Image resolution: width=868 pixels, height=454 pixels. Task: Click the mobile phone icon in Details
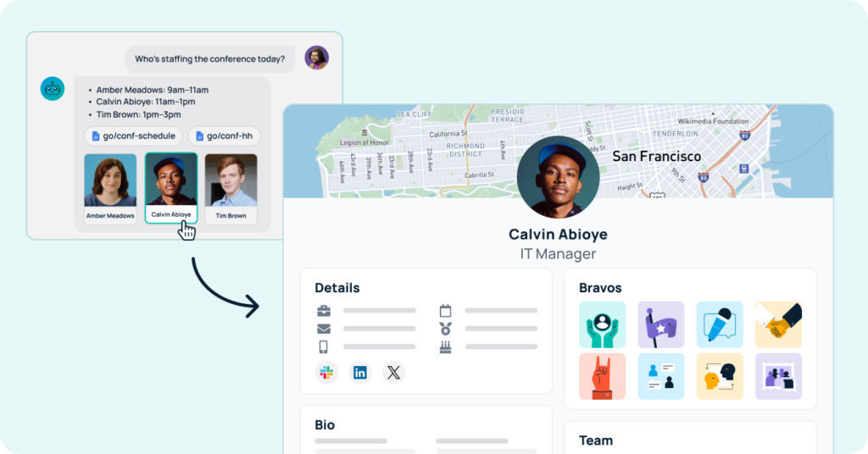coord(323,346)
